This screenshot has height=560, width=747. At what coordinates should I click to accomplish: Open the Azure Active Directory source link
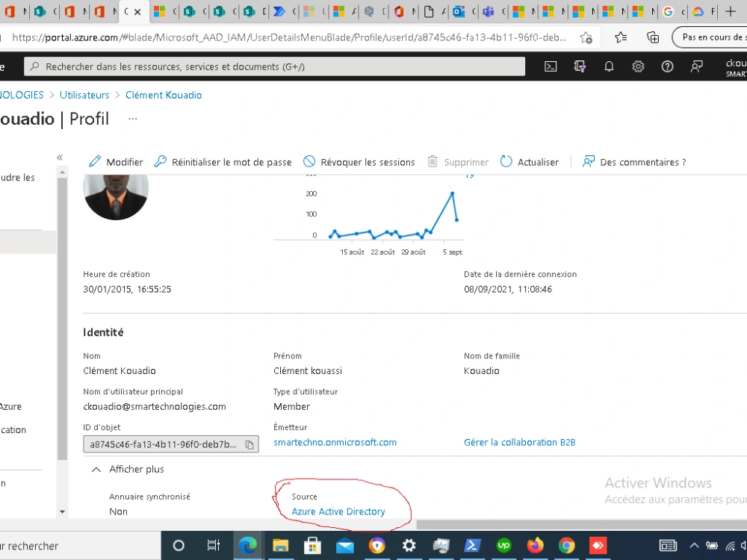click(x=338, y=511)
